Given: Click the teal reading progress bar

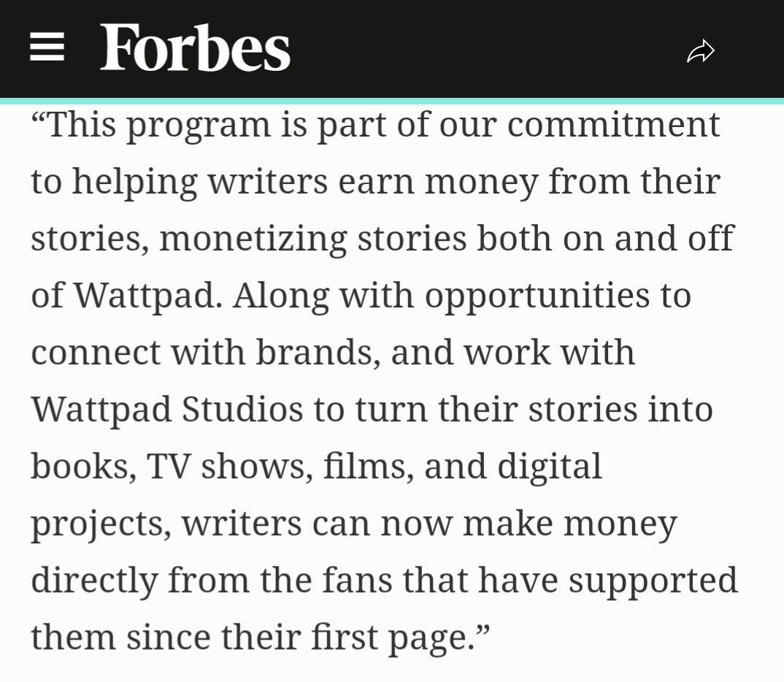Looking at the screenshot, I should click(x=392, y=101).
